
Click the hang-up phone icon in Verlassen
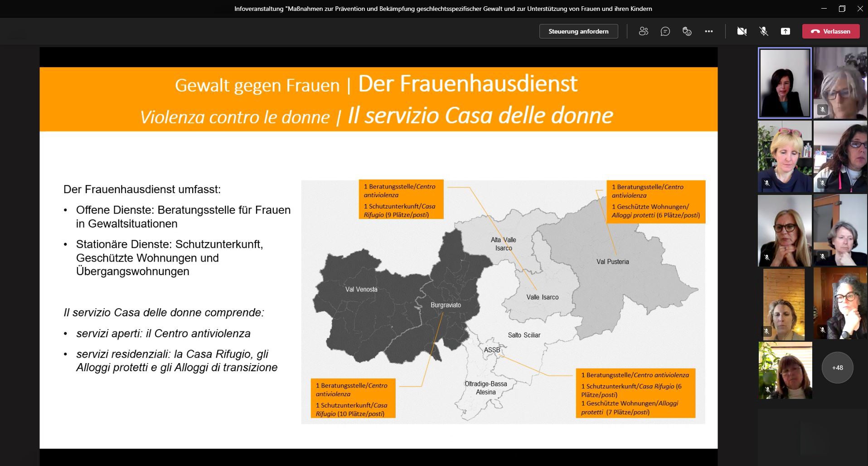[815, 31]
